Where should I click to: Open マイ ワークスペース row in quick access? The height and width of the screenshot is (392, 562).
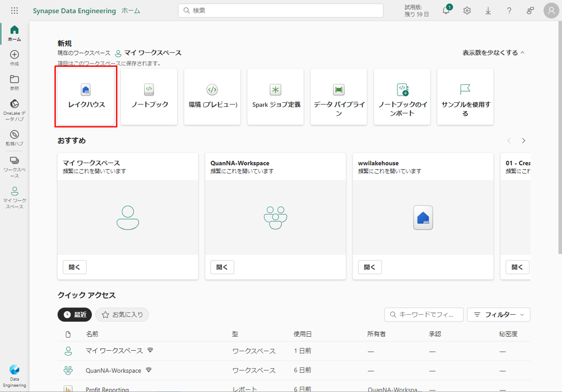point(294,351)
